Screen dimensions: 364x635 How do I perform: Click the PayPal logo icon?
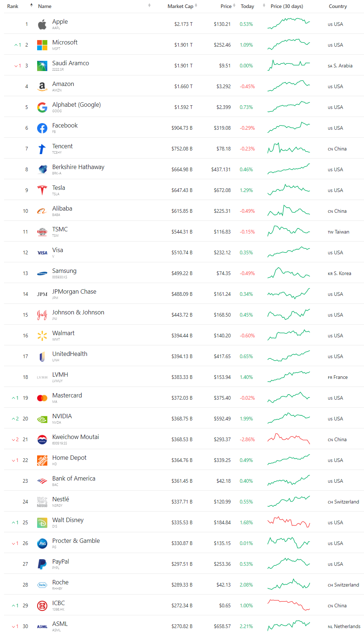42,564
